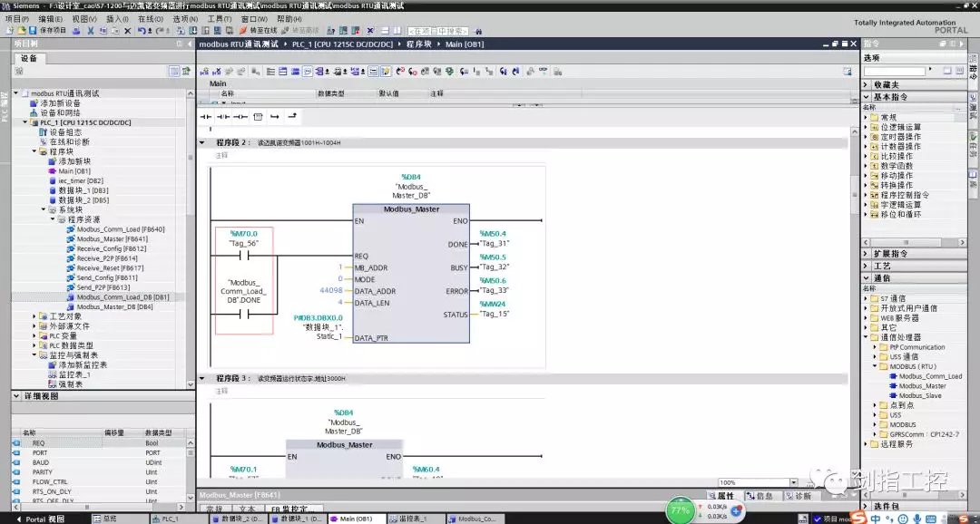
Task: Insert a normally open contact in ladder toolbar
Action: click(205, 117)
